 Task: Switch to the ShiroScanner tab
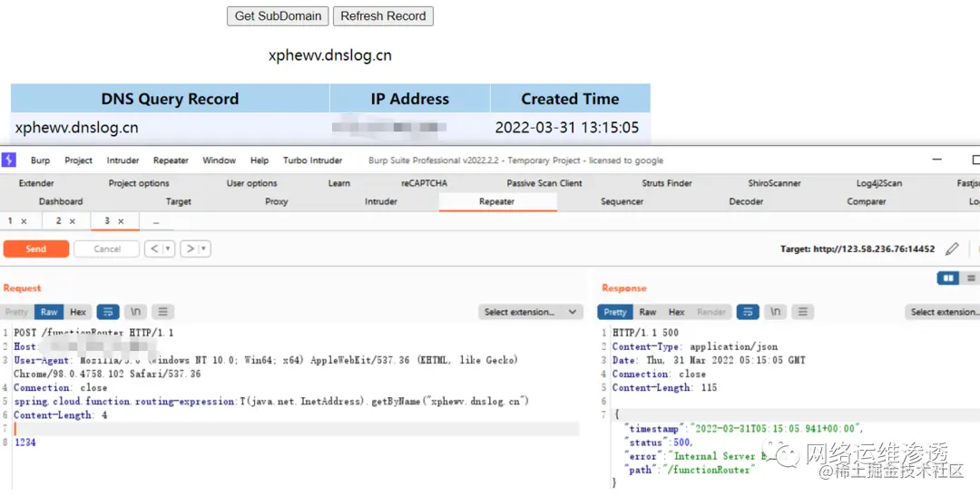[x=774, y=183]
